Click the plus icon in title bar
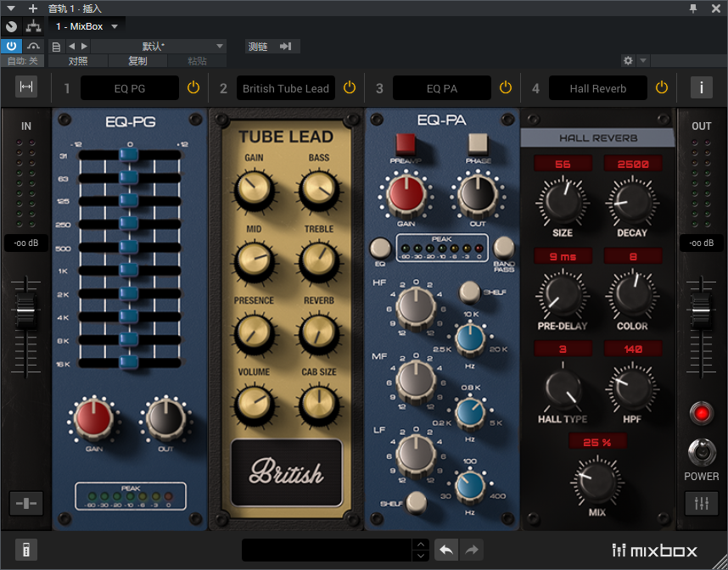Viewport: 728px width, 570px height. (x=33, y=8)
